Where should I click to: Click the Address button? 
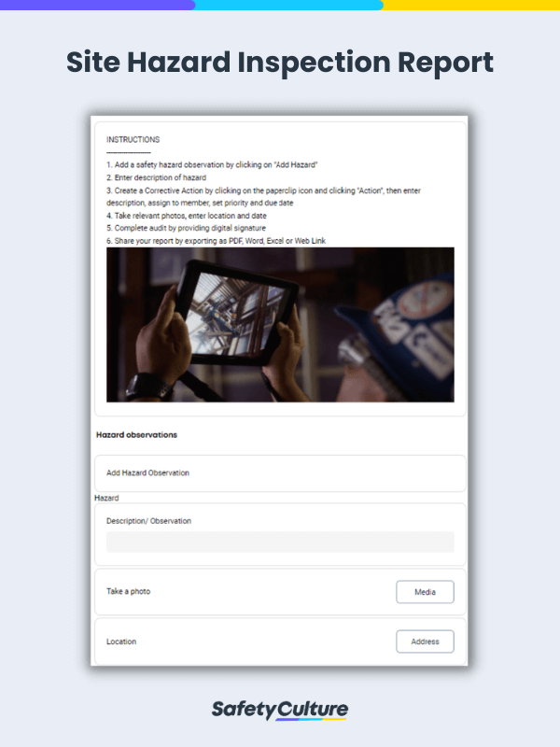425,641
